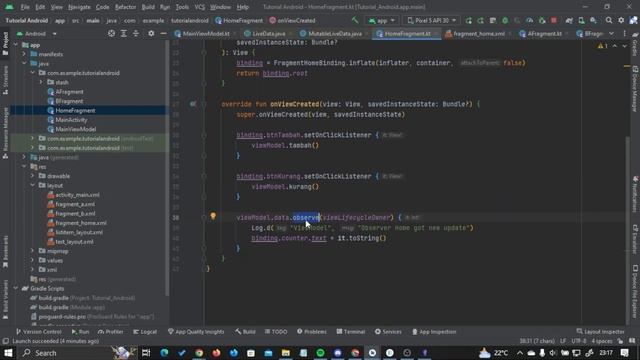Open the Navigate menu
This screenshot has width=640, height=360.
pos(79,7)
